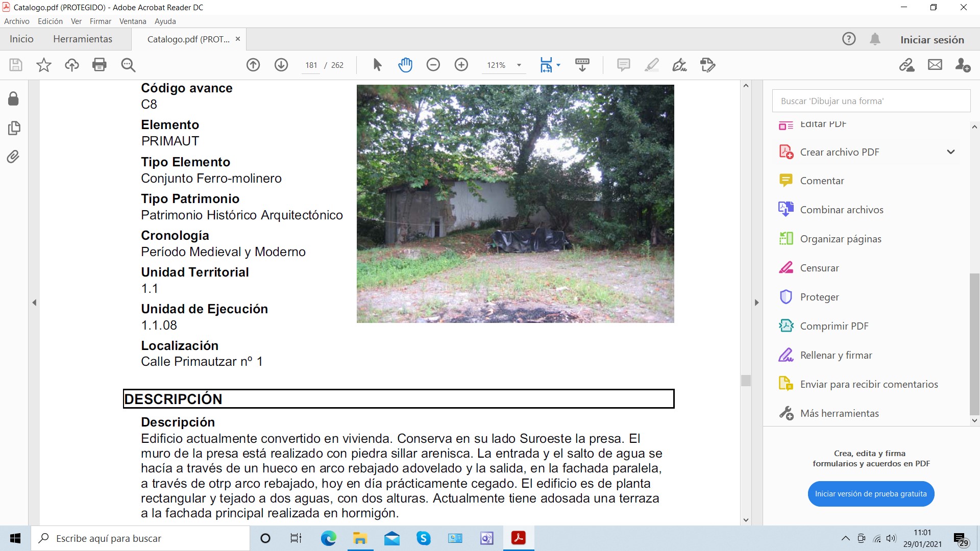The width and height of the screenshot is (980, 551).
Task: Open the scrolling mode read tool
Action: 582,65
